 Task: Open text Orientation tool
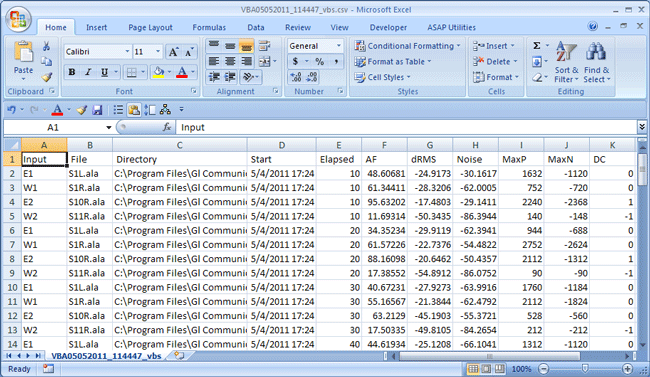pyautogui.click(x=248, y=77)
